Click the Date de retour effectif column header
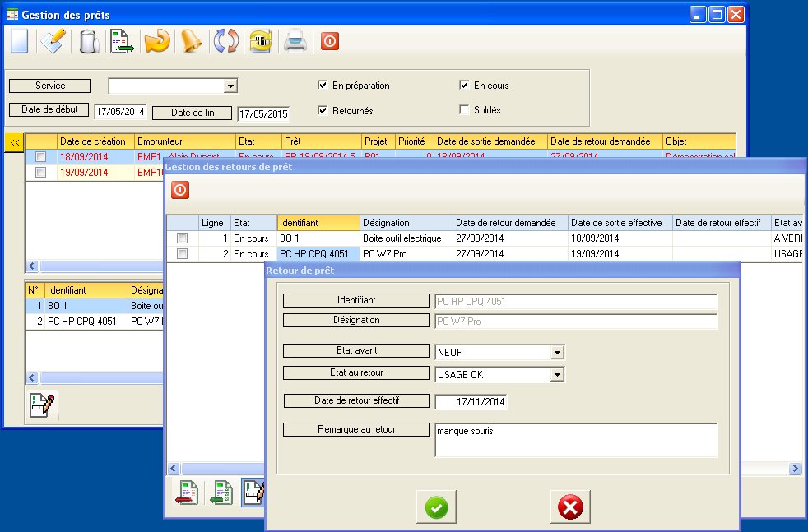This screenshot has height=532, width=808. [x=722, y=223]
